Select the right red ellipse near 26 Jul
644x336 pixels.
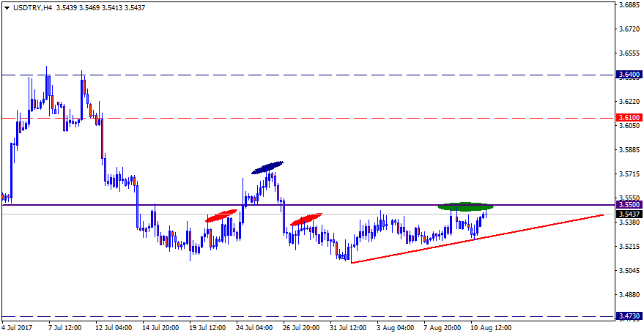[x=306, y=219]
